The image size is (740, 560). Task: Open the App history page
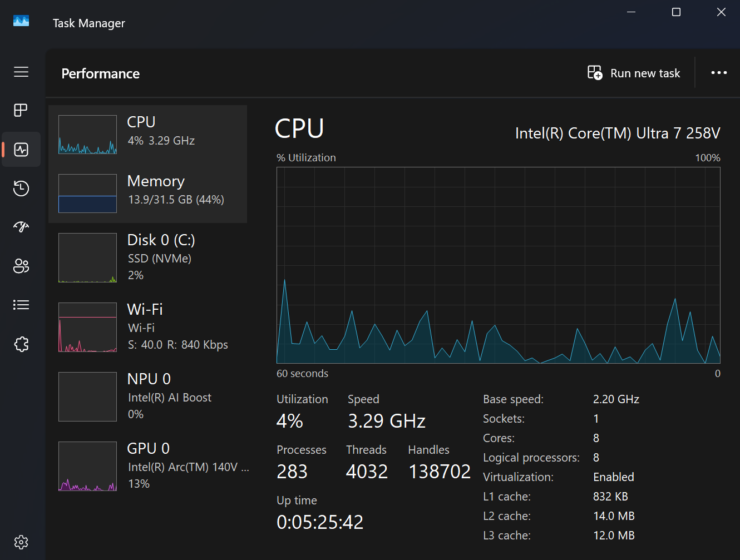21,189
